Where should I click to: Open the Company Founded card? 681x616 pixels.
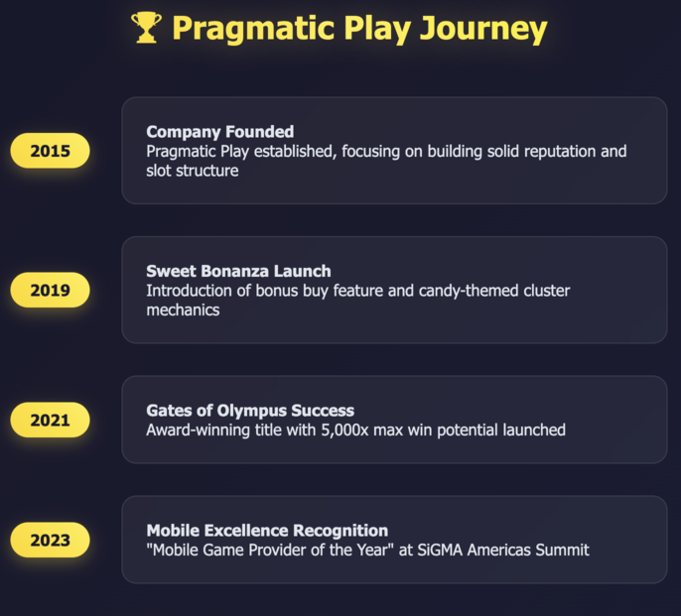394,151
